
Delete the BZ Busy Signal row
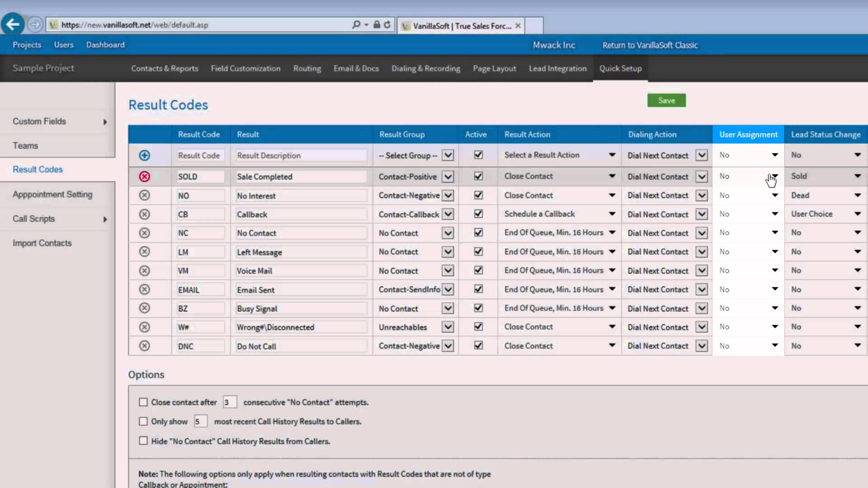pos(144,308)
